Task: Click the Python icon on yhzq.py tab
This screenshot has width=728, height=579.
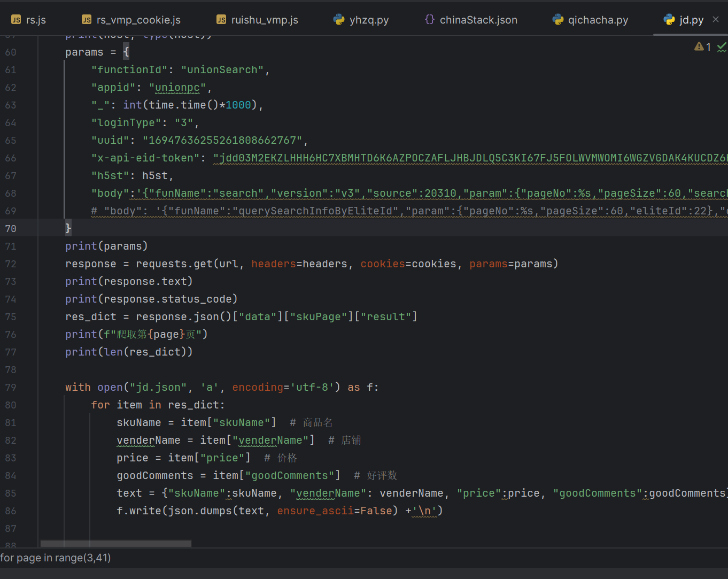Action: [339, 20]
